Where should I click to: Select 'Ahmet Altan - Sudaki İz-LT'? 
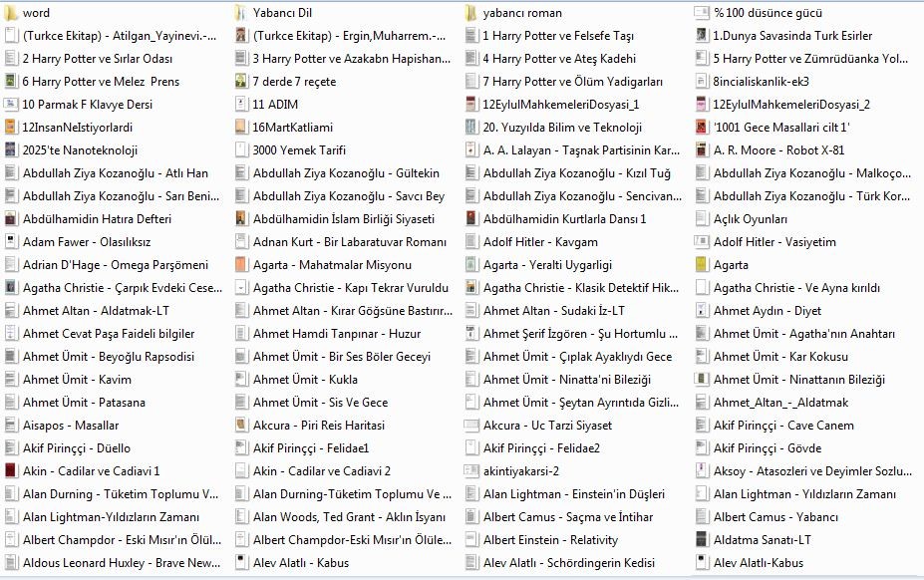[554, 311]
